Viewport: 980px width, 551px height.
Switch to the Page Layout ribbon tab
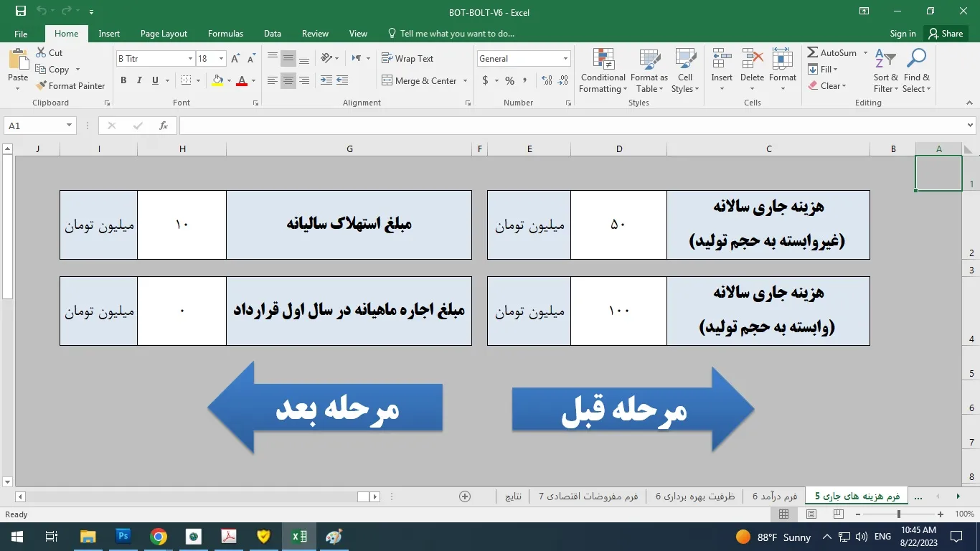164,34
